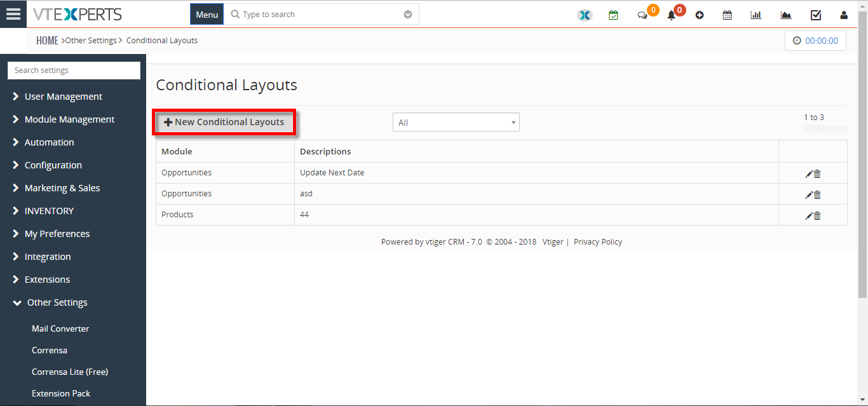The height and width of the screenshot is (406, 868).
Task: Click the search magnifier icon
Action: 235,14
